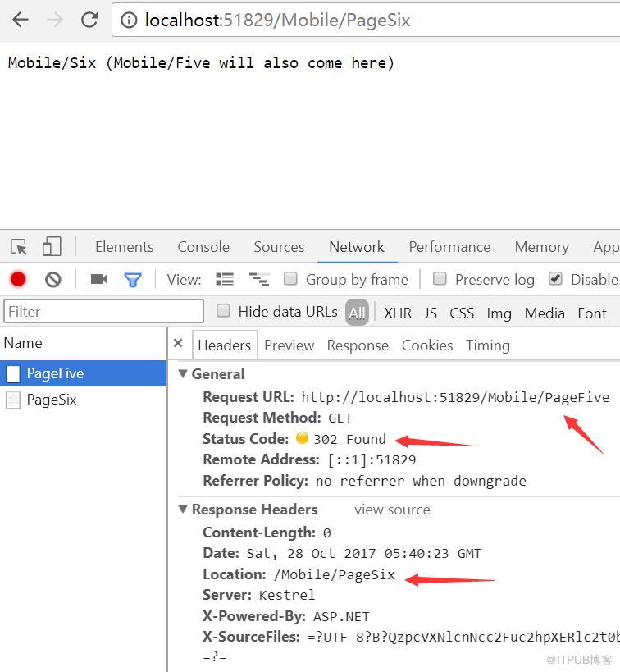Open the Elements tab
This screenshot has height=672, width=620.
tap(125, 247)
